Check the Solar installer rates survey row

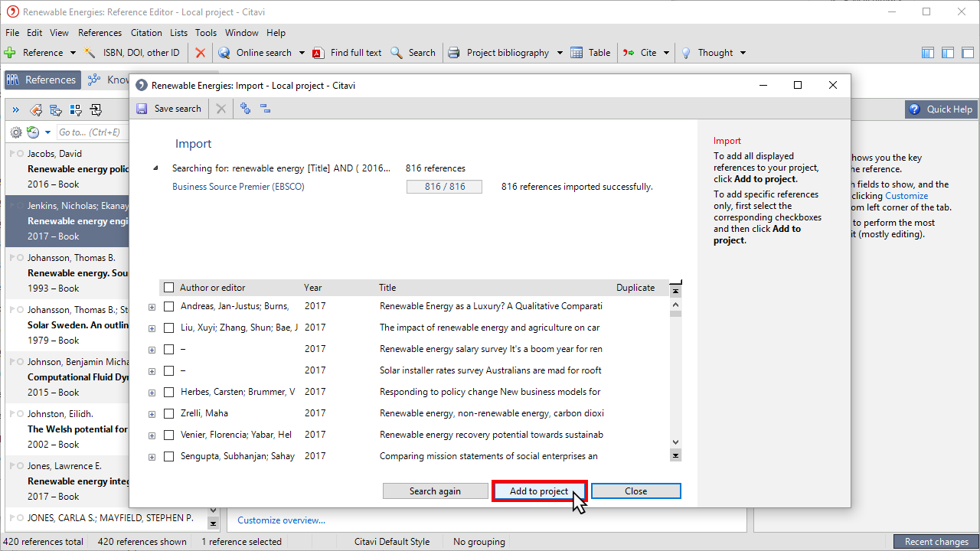(x=169, y=370)
